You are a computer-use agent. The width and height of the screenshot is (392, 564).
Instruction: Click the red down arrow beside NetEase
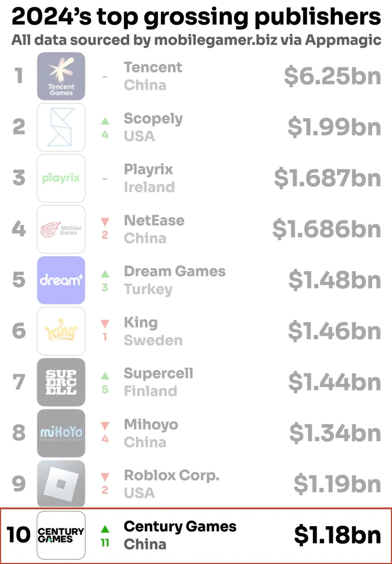click(x=105, y=222)
